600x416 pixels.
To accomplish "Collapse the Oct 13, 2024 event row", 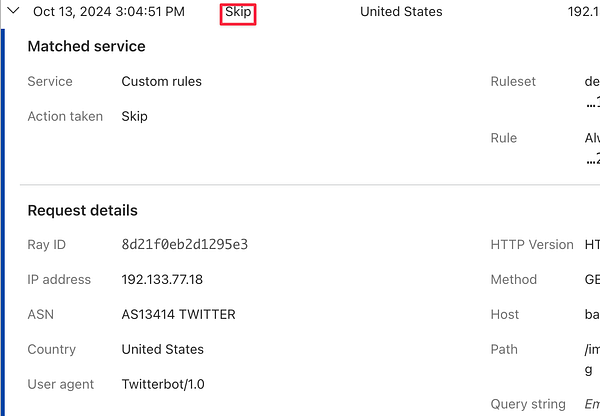I will point(14,12).
